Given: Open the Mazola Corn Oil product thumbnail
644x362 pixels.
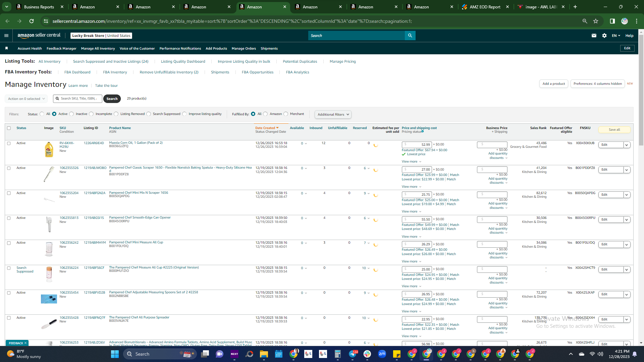Looking at the screenshot, I should point(49,149).
